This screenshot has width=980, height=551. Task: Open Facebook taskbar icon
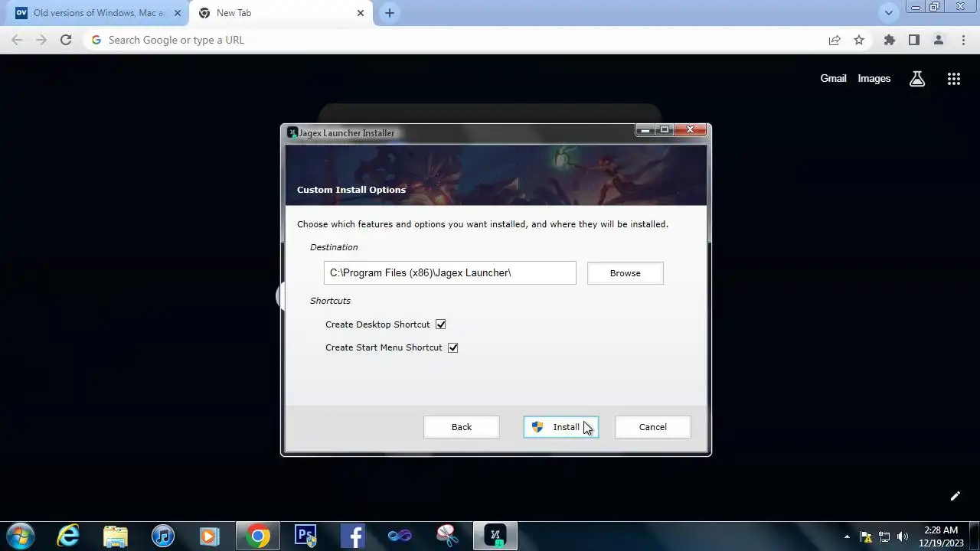click(x=352, y=536)
